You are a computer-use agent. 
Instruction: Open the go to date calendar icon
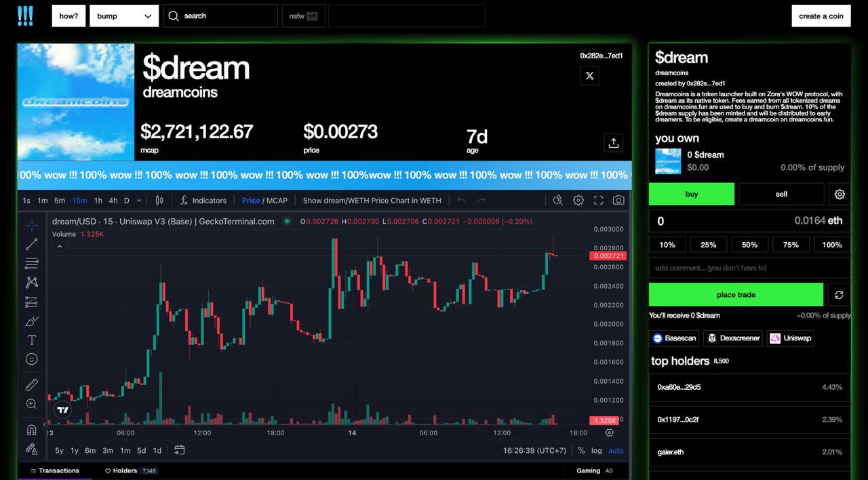180,450
